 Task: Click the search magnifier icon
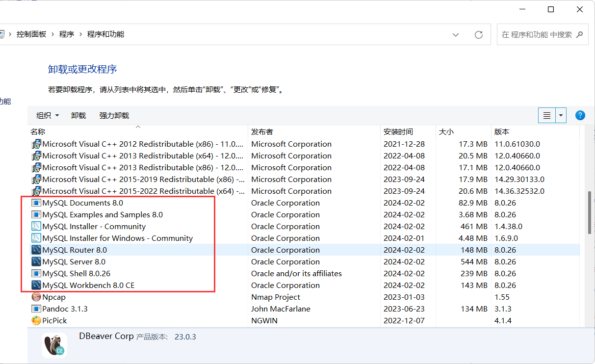(x=579, y=35)
